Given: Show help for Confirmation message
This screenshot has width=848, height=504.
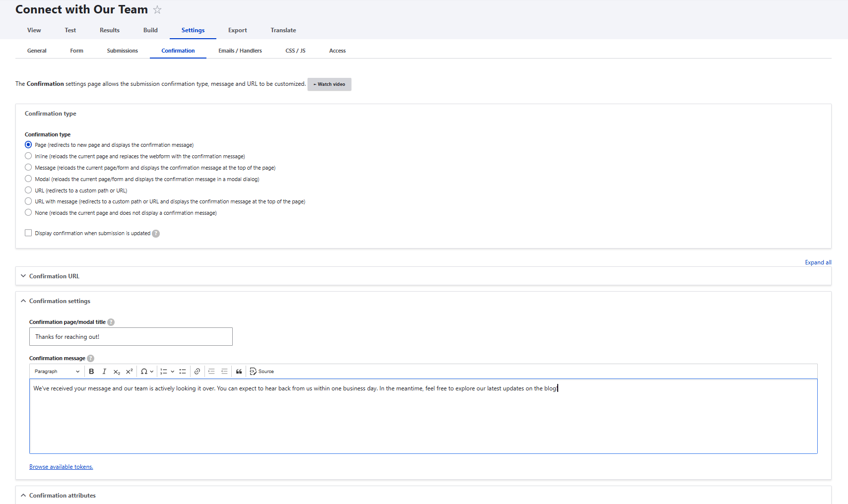Looking at the screenshot, I should tap(90, 358).
